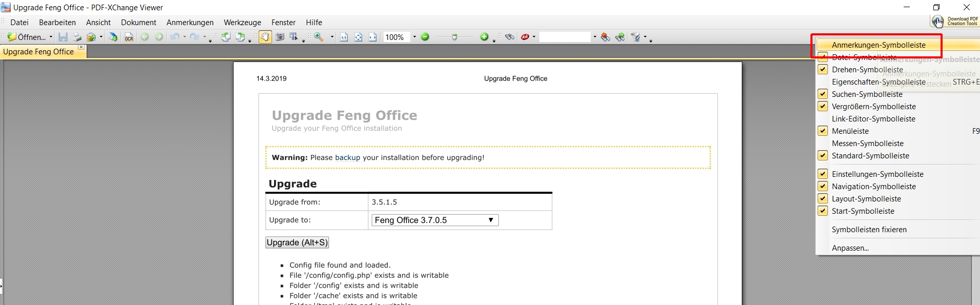Image resolution: width=980 pixels, height=305 pixels.
Task: Toggle Vergrößern-Symbolleiste checkbox
Action: pos(822,107)
